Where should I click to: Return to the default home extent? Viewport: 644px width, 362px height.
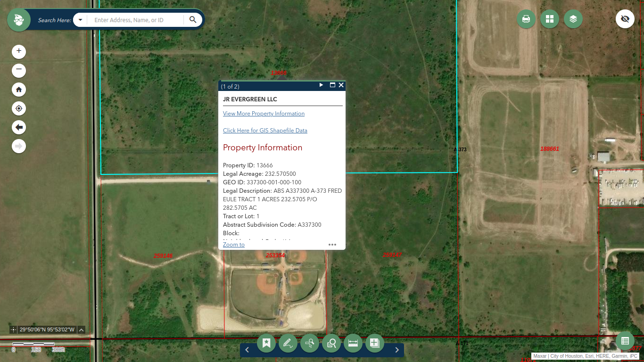point(19,90)
